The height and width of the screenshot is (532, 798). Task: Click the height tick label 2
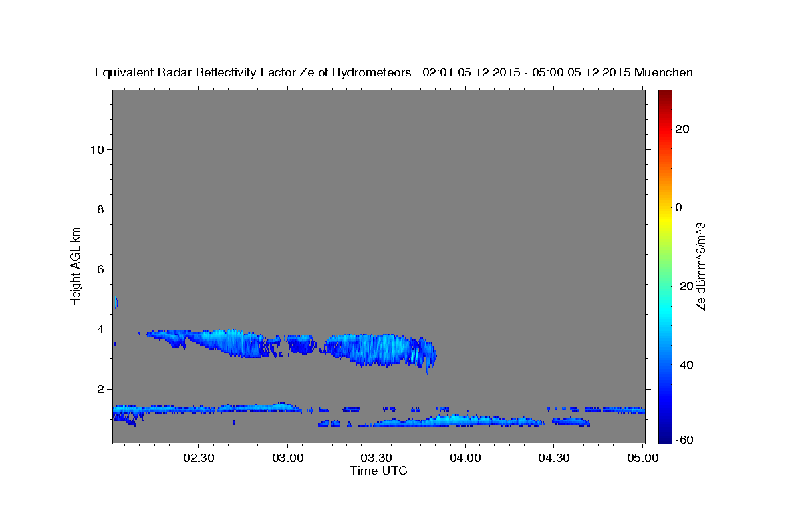click(x=100, y=388)
